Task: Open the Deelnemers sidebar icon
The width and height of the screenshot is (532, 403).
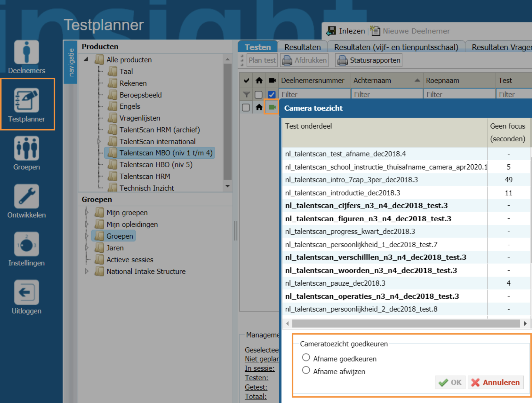Action: (x=26, y=53)
